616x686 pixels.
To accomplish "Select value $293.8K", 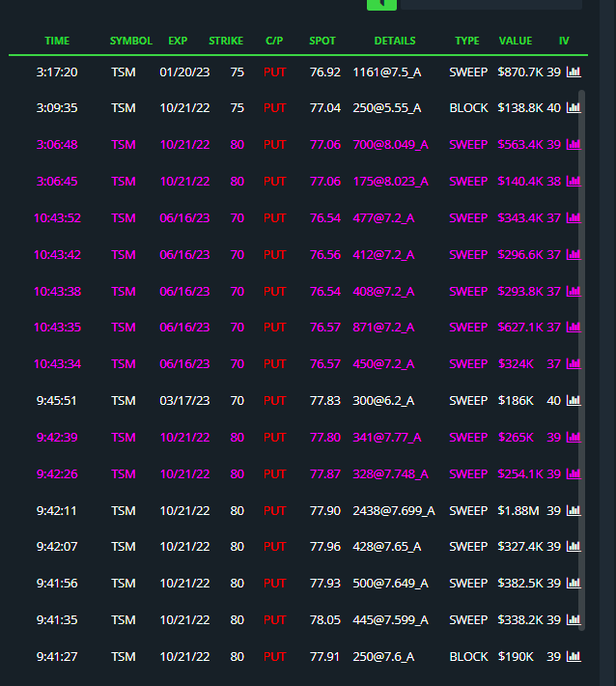I will click(x=519, y=292).
